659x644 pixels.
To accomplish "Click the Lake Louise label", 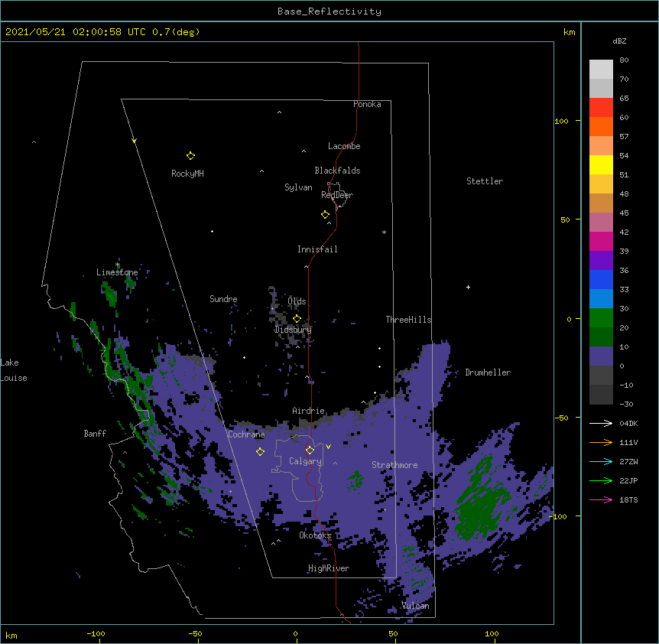I will click(14, 370).
